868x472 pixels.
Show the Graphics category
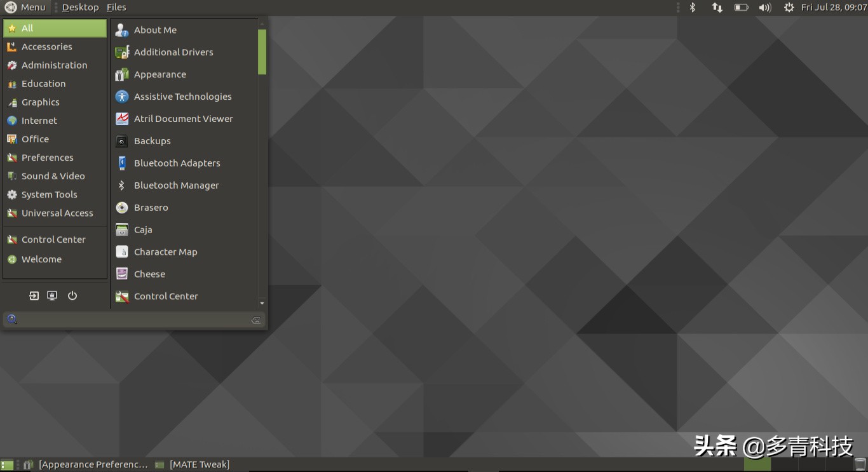click(x=55, y=102)
